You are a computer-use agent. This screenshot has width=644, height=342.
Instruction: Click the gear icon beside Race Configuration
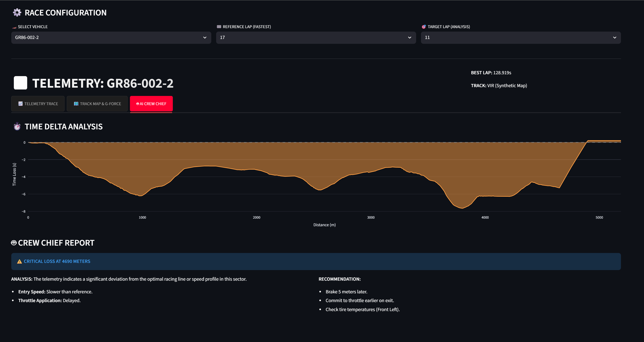pos(17,12)
